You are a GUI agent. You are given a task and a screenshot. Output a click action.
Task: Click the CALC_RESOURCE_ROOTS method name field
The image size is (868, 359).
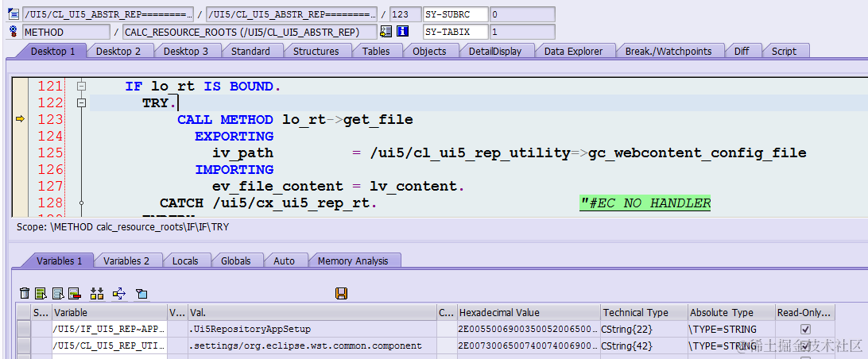tap(250, 32)
